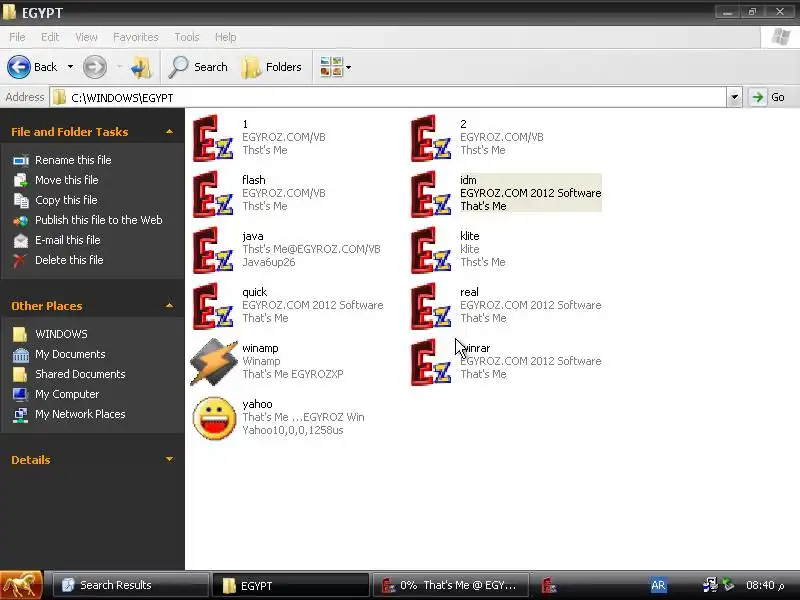Open the file named 1 icon

(213, 138)
